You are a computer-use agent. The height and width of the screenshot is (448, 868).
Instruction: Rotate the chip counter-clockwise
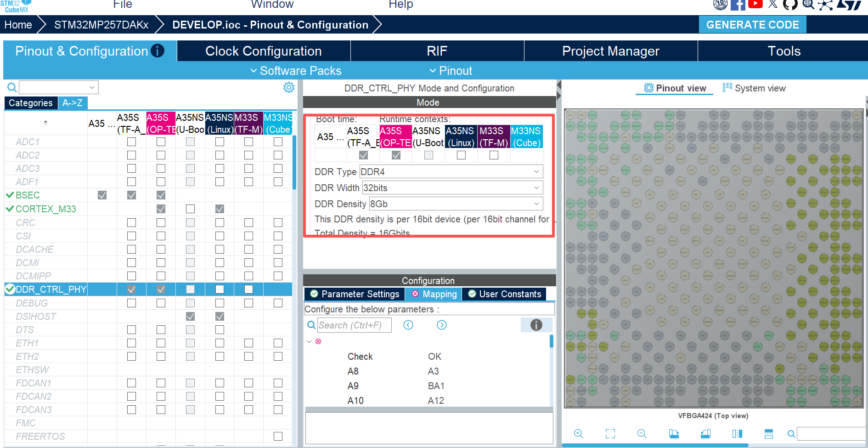point(705,434)
